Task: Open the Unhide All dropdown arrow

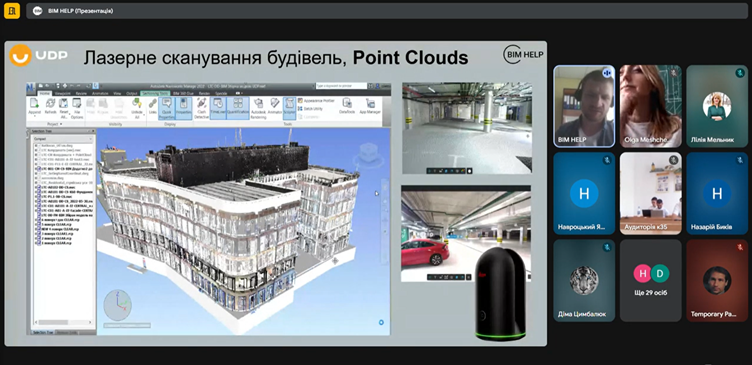Action: point(144,115)
